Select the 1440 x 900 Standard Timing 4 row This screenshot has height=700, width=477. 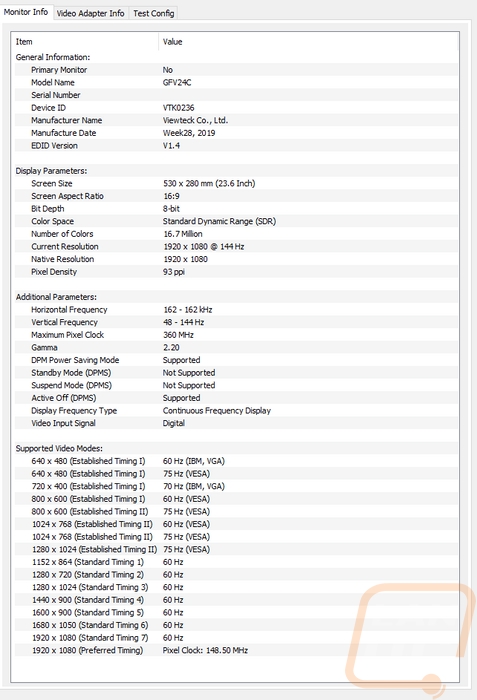click(x=236, y=600)
